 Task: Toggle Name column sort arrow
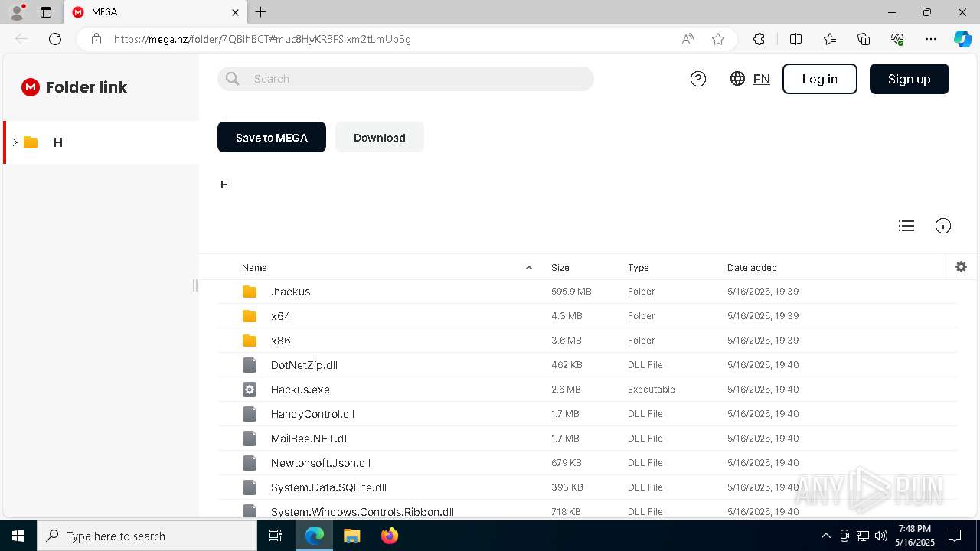click(528, 268)
